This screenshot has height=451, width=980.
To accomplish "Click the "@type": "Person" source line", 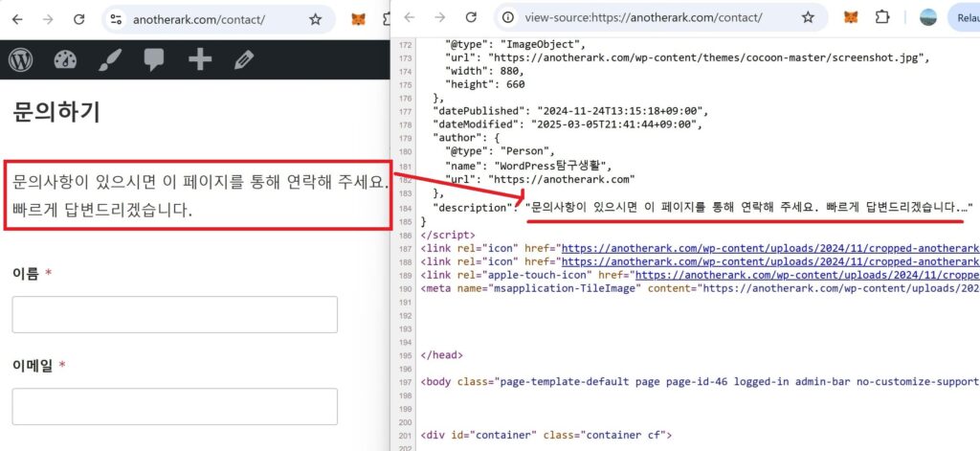I will [500, 151].
